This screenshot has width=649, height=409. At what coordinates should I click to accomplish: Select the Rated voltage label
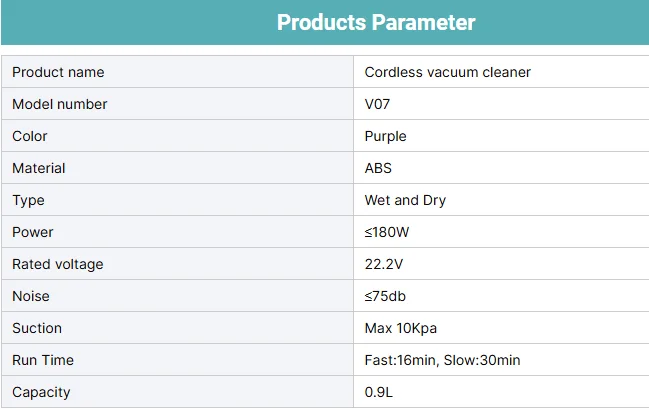tap(57, 264)
